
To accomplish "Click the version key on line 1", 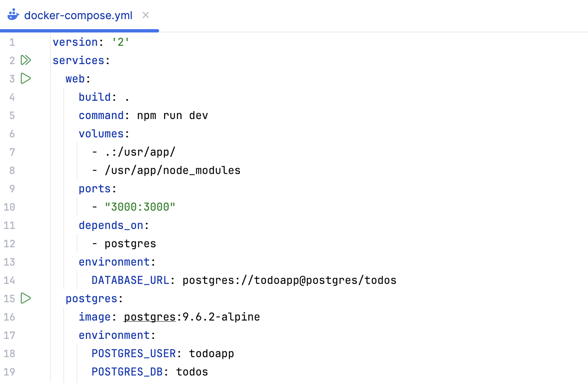I will click(75, 42).
